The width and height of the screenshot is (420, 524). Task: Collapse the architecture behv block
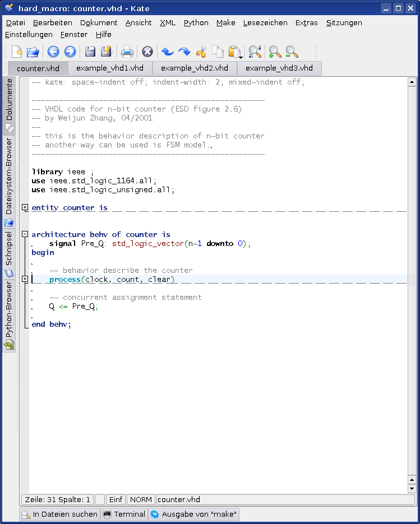coord(25,234)
